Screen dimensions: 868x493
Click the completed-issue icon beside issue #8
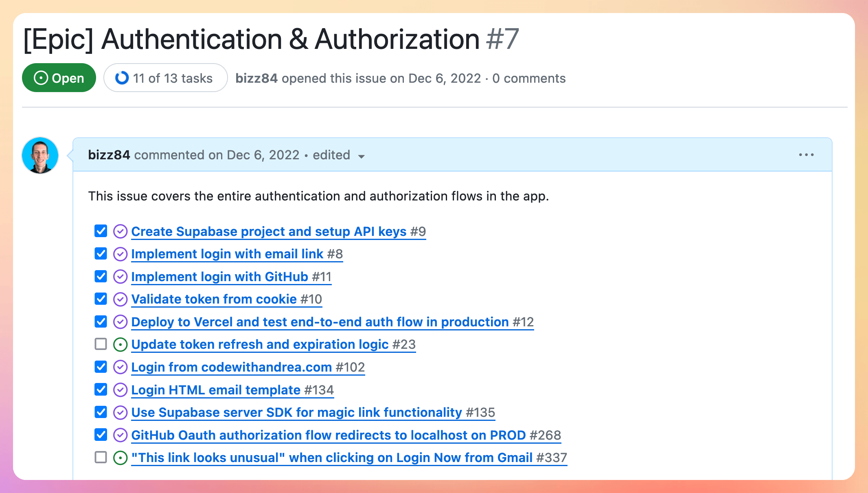(120, 253)
